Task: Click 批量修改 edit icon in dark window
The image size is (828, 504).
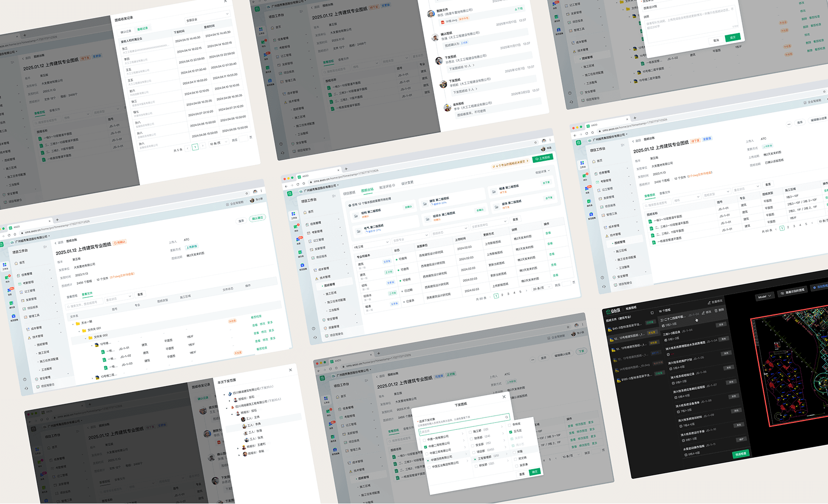Action: [x=710, y=302]
